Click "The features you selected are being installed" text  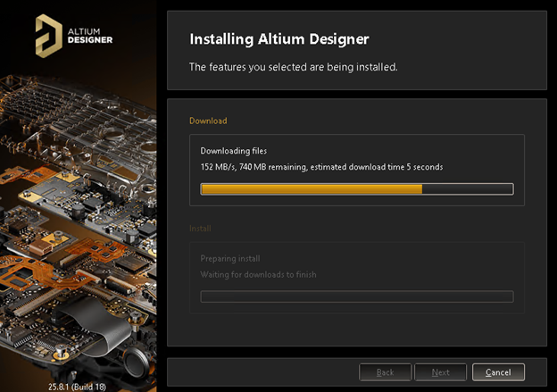point(294,67)
